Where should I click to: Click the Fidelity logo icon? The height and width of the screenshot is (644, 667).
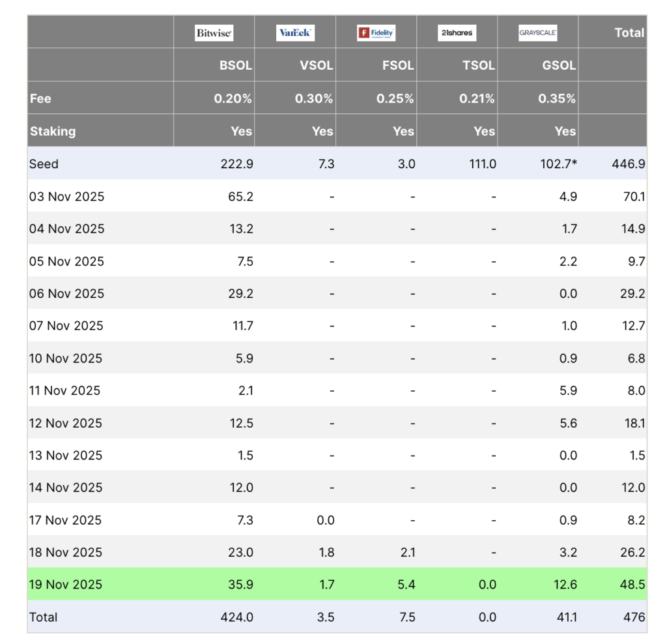point(376,33)
